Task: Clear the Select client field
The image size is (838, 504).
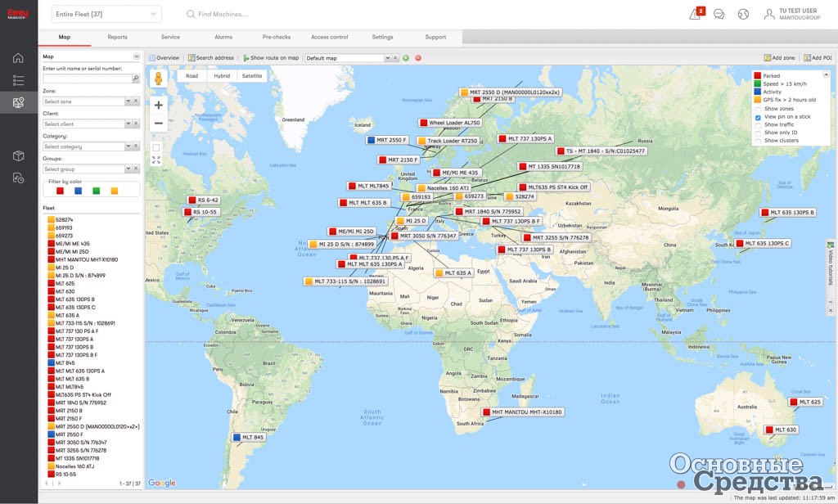Action: pos(136,124)
